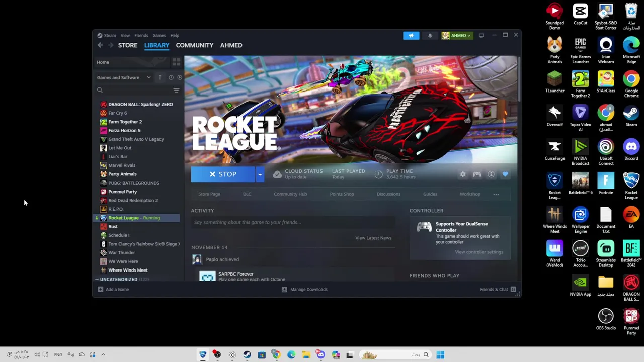Click the Steam forward navigation arrow
Screen dimensions: 644x362
tap(111, 45)
